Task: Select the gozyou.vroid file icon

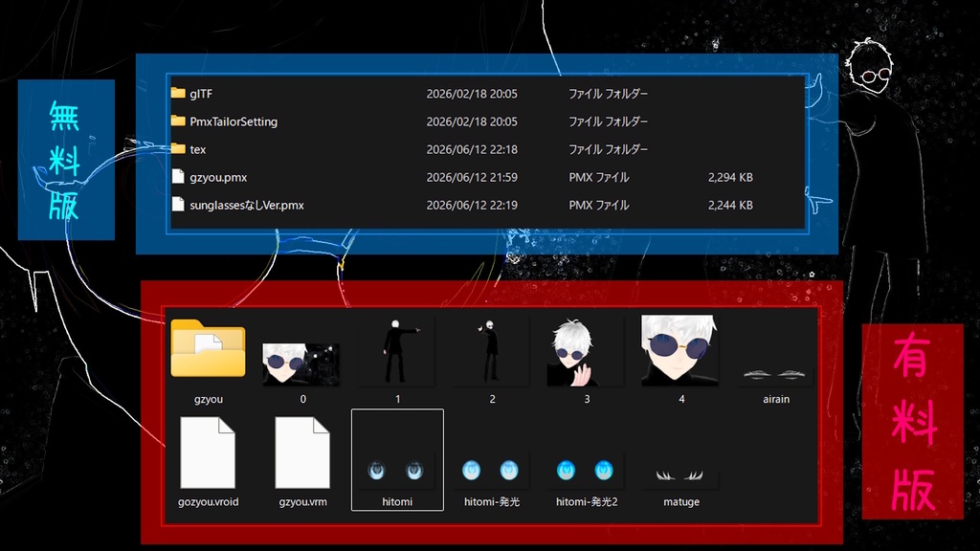Action: [x=208, y=452]
